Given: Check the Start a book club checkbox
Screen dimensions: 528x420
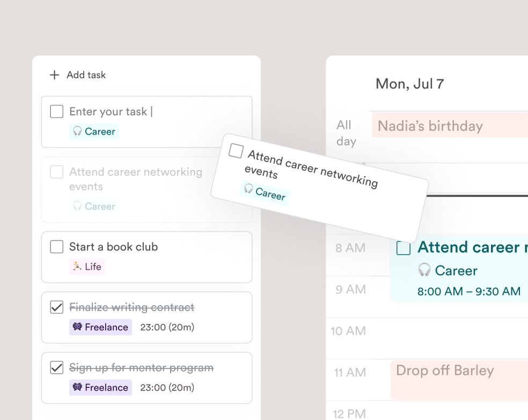Looking at the screenshot, I should [56, 247].
